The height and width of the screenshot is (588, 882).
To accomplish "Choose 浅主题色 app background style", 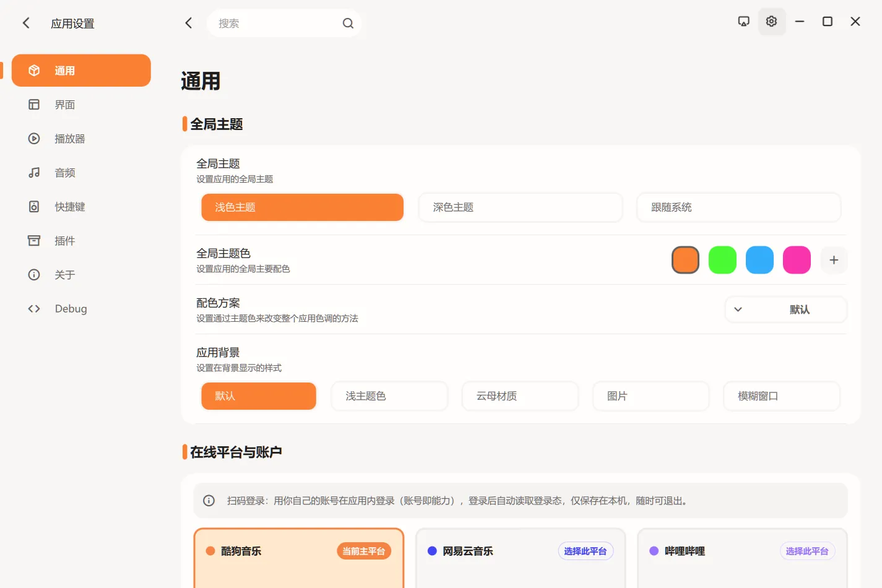I will [389, 396].
